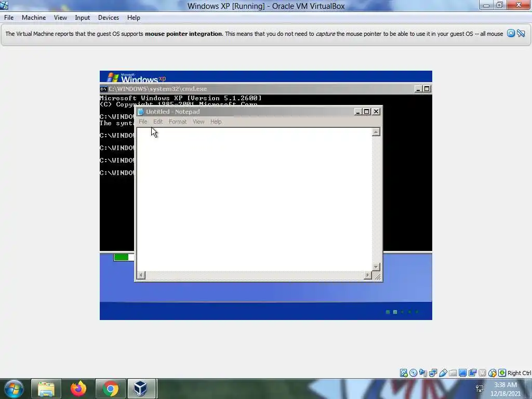Click the keyboard capture green arrow icon
Viewport: 532px width, 399px height.
tap(502, 373)
